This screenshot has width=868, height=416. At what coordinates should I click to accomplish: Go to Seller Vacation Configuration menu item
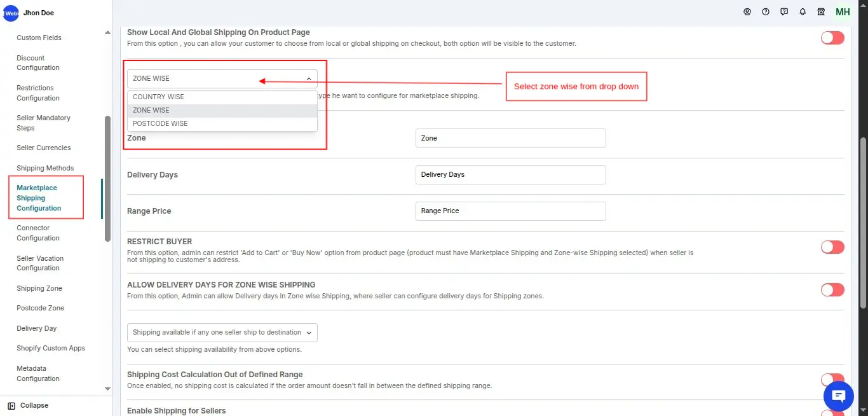(40, 263)
